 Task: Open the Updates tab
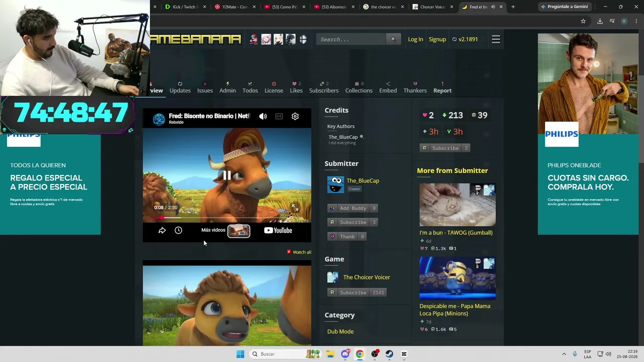pyautogui.click(x=180, y=87)
